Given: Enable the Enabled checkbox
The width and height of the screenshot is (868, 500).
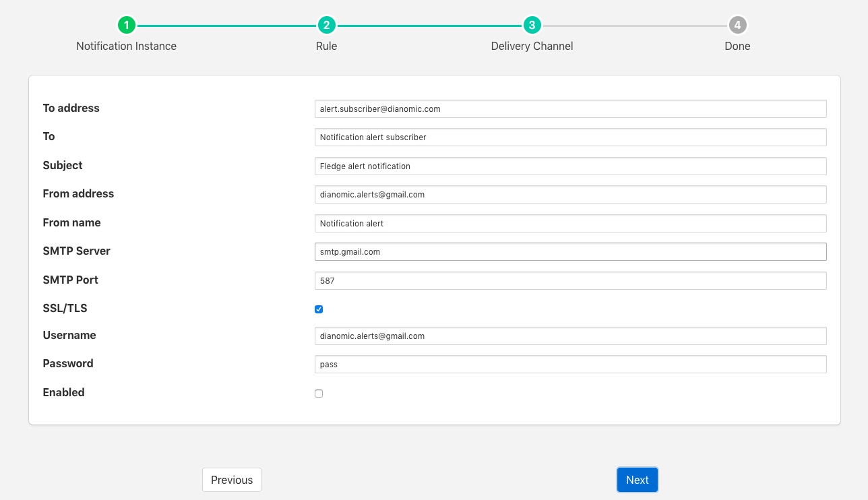Looking at the screenshot, I should 319,394.
